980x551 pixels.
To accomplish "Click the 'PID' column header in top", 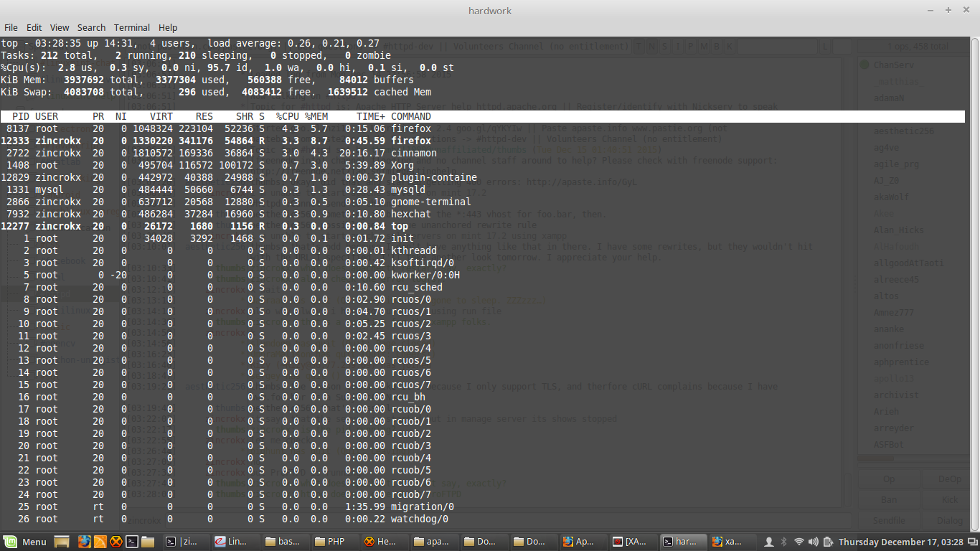I will coord(21,116).
